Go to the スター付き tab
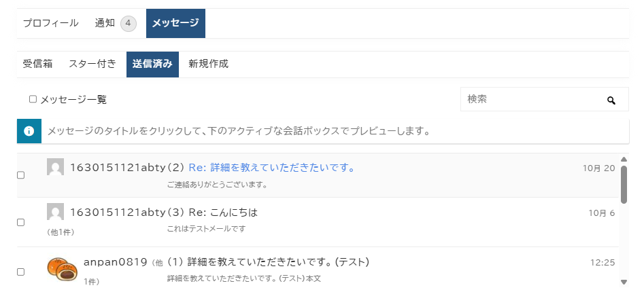 point(92,65)
